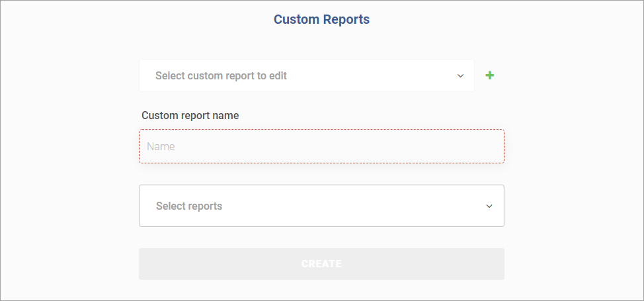The image size is (644, 301).
Task: Start a new report with the green cross
Action: click(x=489, y=75)
